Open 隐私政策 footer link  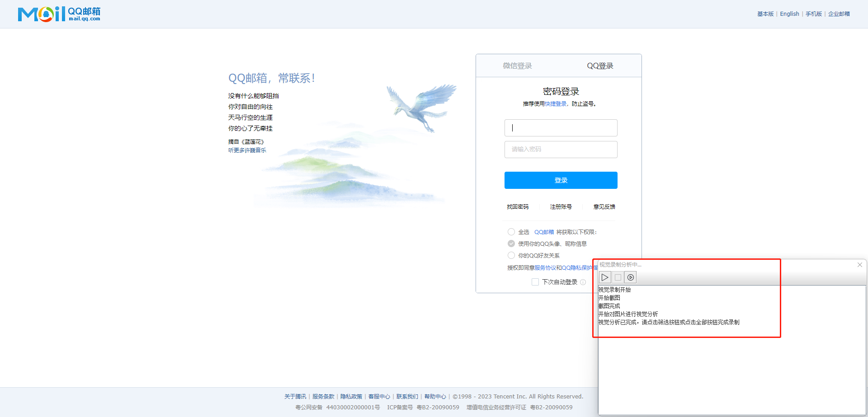pyautogui.click(x=351, y=397)
